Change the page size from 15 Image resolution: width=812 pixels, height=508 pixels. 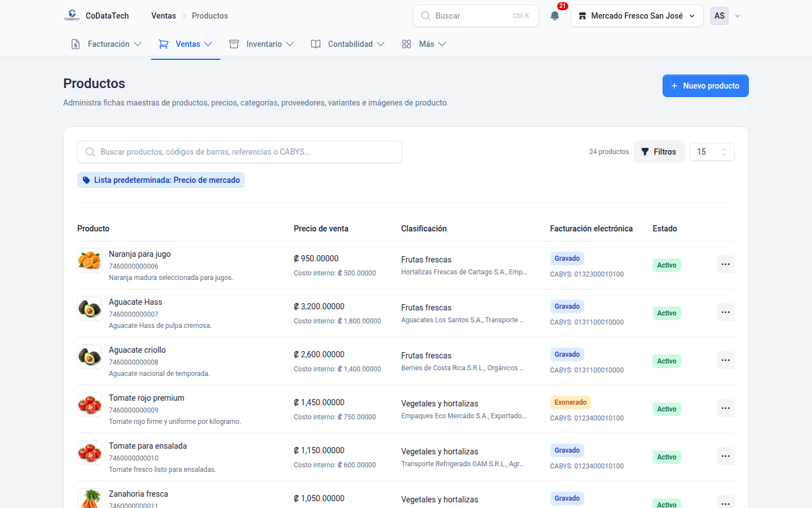pyautogui.click(x=712, y=152)
